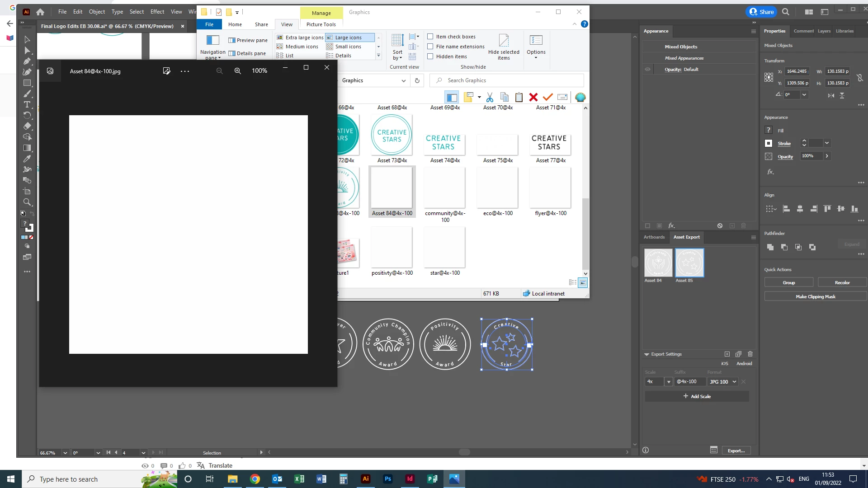Open the Effect menu in Illustrator
The width and height of the screenshot is (868, 488).
point(157,12)
